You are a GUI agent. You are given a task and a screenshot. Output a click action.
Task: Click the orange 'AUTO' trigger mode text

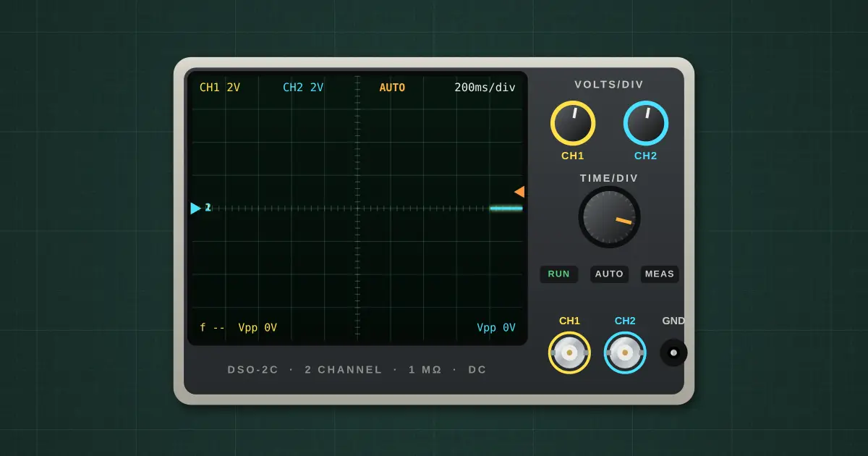click(x=392, y=88)
